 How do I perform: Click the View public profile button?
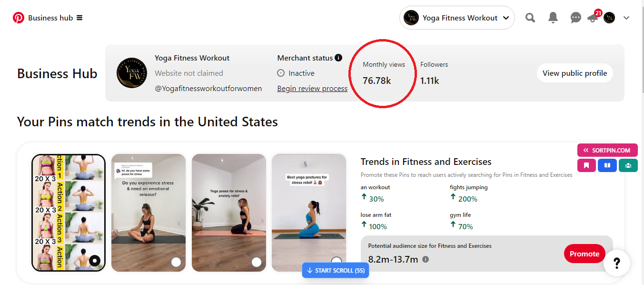pos(575,73)
